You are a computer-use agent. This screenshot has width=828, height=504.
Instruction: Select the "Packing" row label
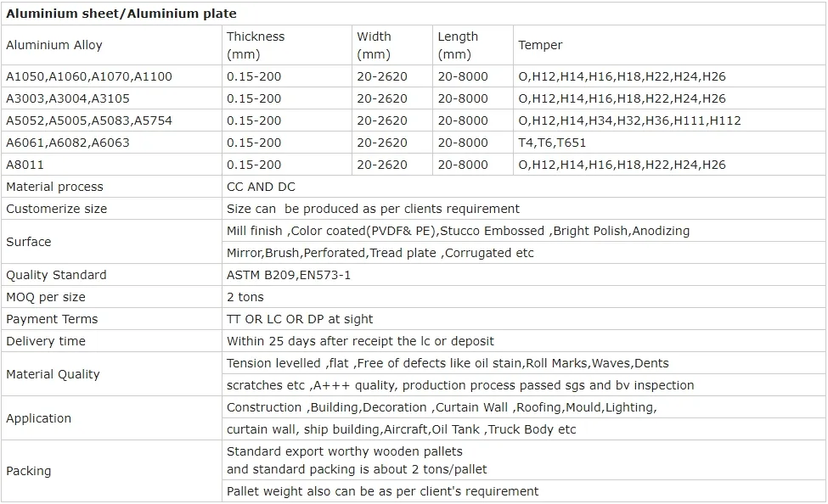point(29,471)
